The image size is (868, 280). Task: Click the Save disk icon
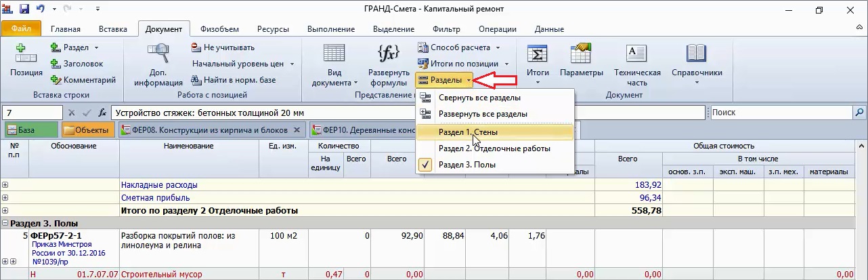click(24, 9)
